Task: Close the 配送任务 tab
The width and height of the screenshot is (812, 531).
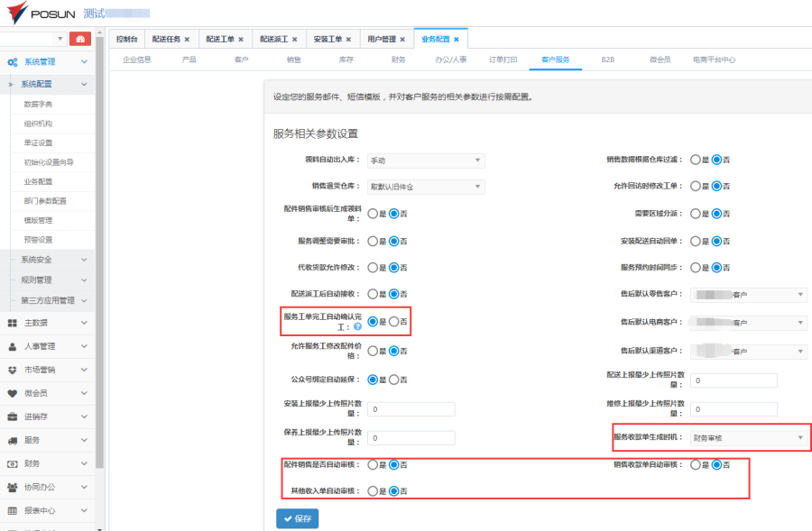Action: [x=187, y=40]
